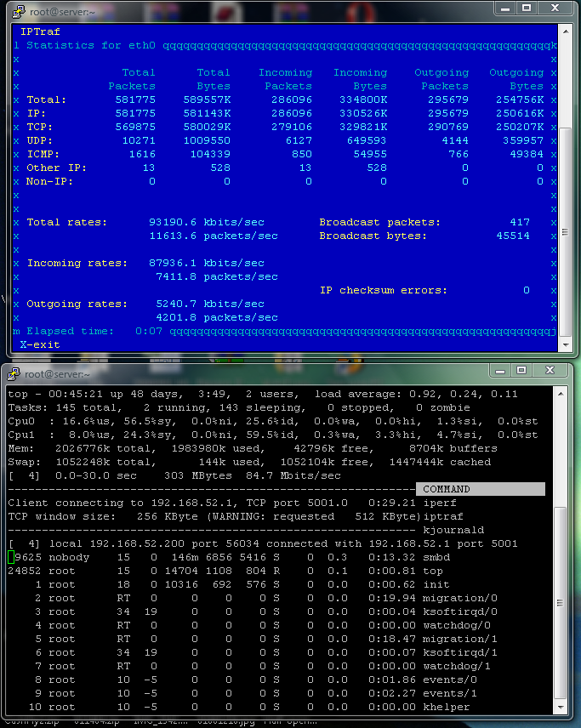Click the top window scrollbar thumb

[561, 603]
